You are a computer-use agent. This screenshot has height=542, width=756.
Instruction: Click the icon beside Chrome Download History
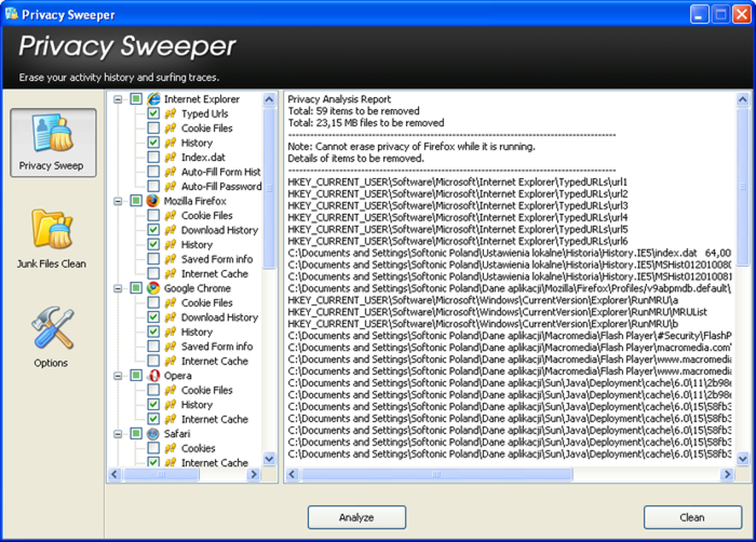170,317
